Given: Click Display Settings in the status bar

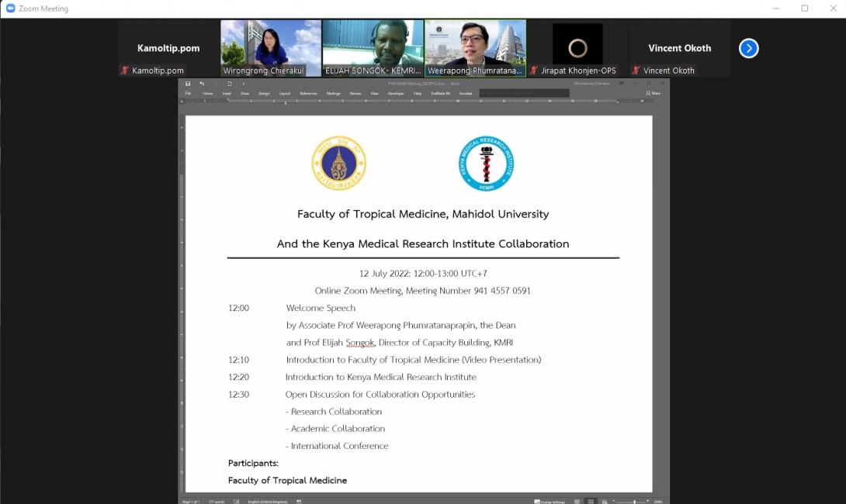Looking at the screenshot, I should pyautogui.click(x=550, y=502).
